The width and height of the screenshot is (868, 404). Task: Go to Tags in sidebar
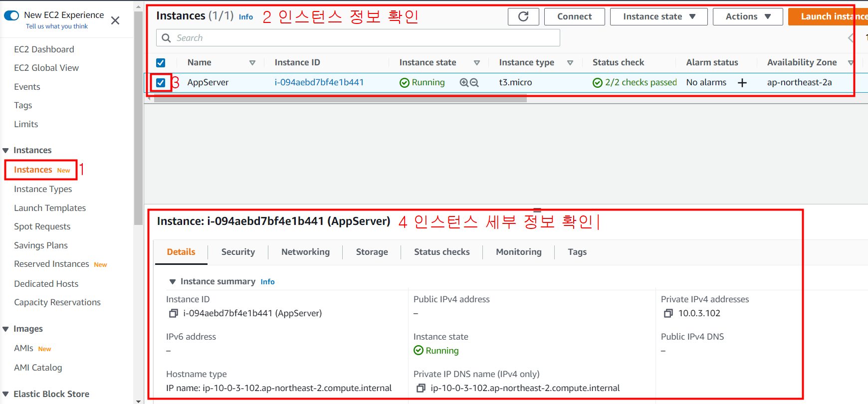[23, 105]
